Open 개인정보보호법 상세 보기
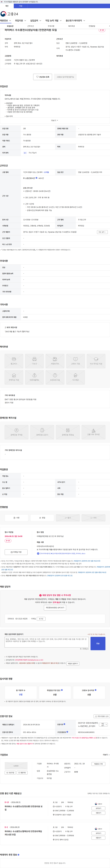The image size is (110, 868). 55,608
